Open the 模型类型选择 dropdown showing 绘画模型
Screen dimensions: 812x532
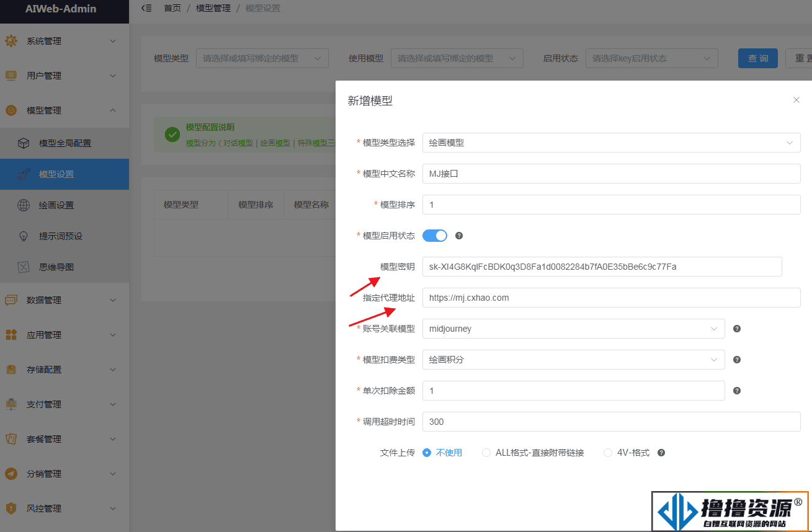point(612,143)
